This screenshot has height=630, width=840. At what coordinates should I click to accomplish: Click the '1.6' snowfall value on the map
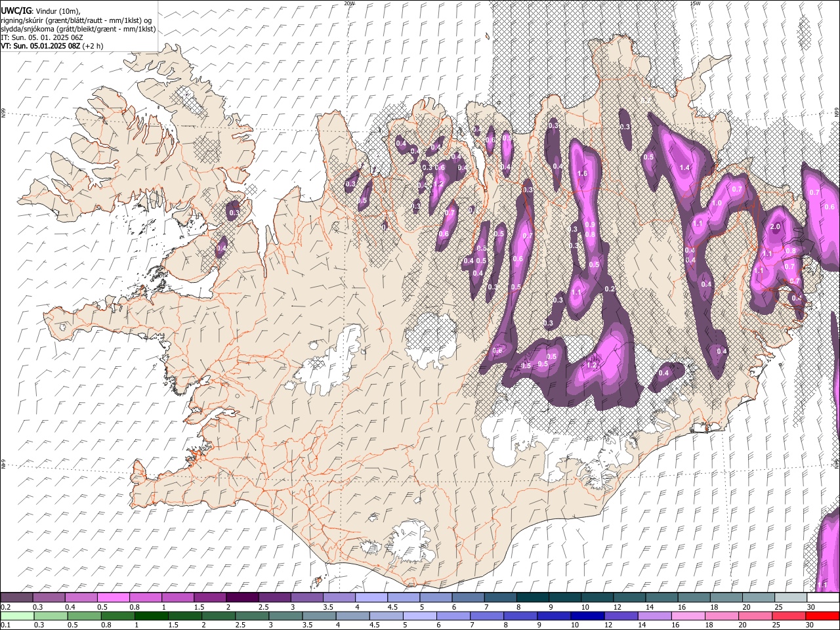coord(581,173)
